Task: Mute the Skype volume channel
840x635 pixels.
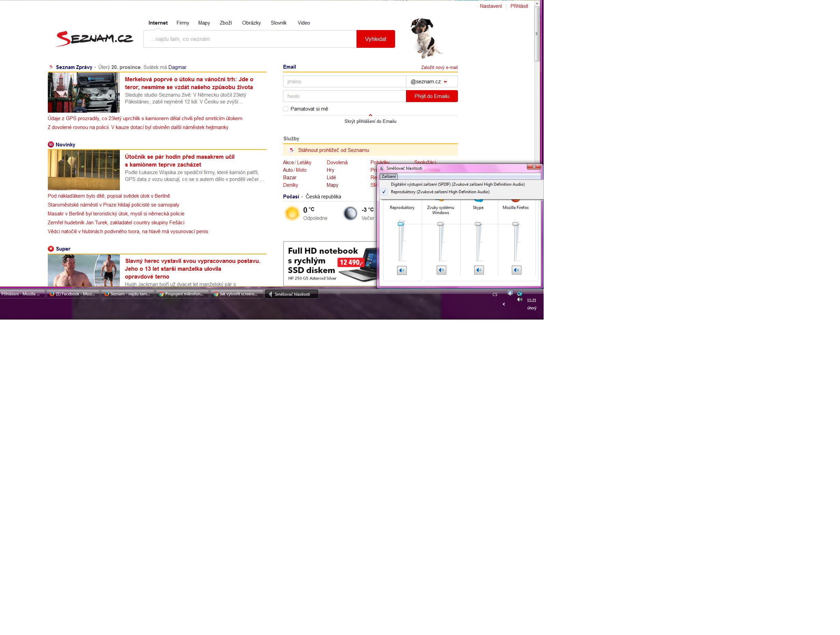Action: [478, 270]
